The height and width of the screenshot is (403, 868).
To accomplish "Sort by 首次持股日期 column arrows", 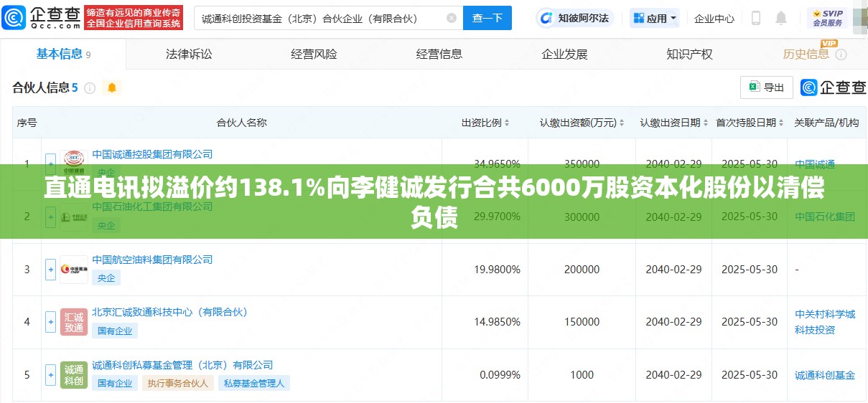I will (781, 123).
